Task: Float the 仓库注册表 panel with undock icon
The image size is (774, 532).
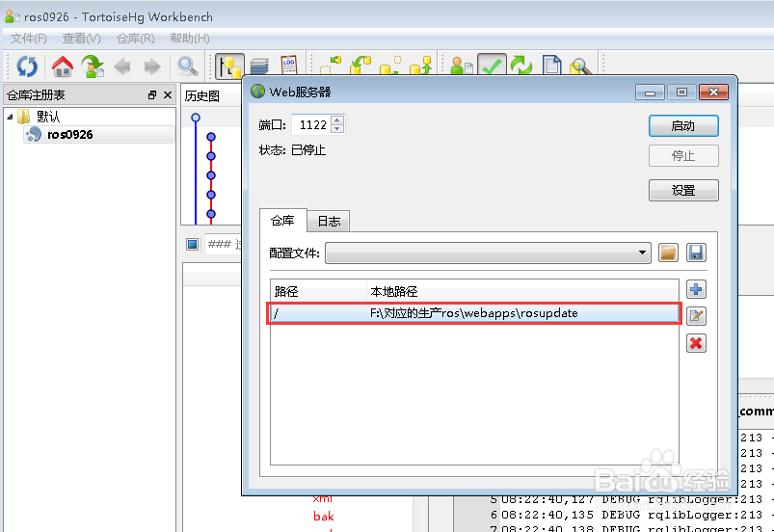Action: (x=152, y=94)
